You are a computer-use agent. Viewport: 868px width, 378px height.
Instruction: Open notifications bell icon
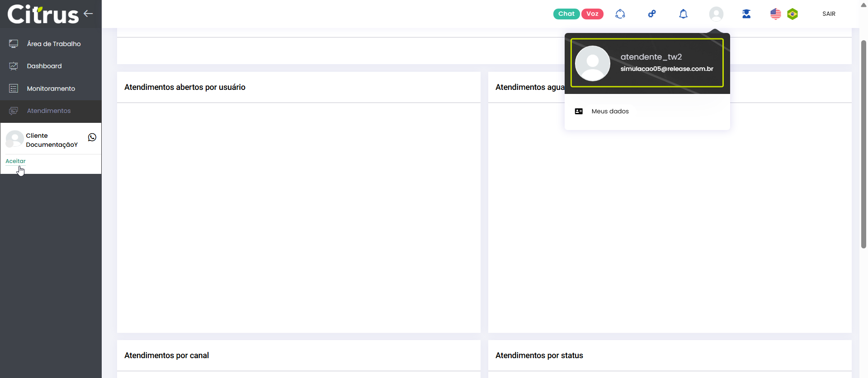[x=683, y=14]
